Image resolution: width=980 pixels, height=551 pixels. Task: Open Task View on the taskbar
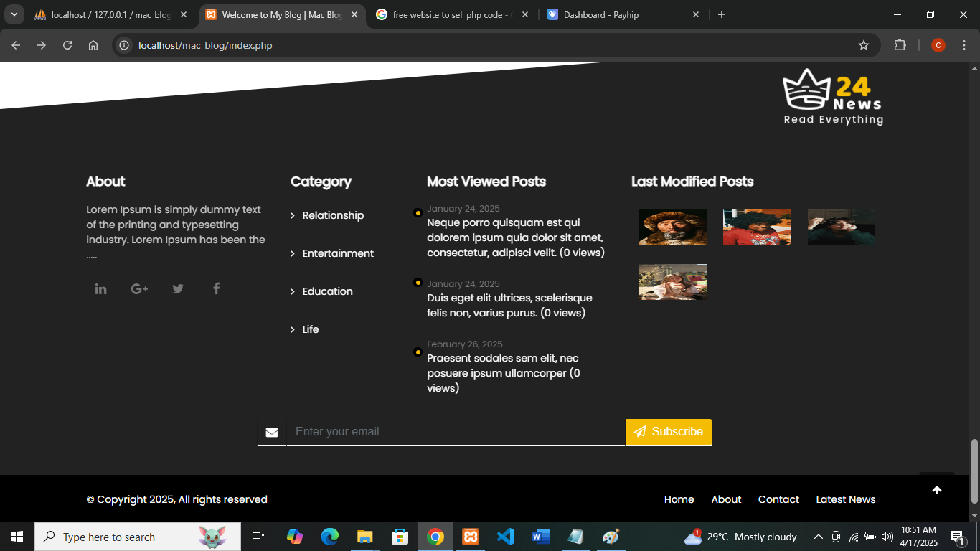pos(258,537)
